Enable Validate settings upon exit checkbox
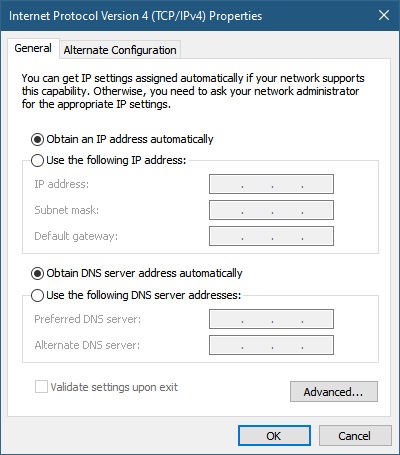Image resolution: width=400 pixels, height=455 pixels. click(41, 387)
